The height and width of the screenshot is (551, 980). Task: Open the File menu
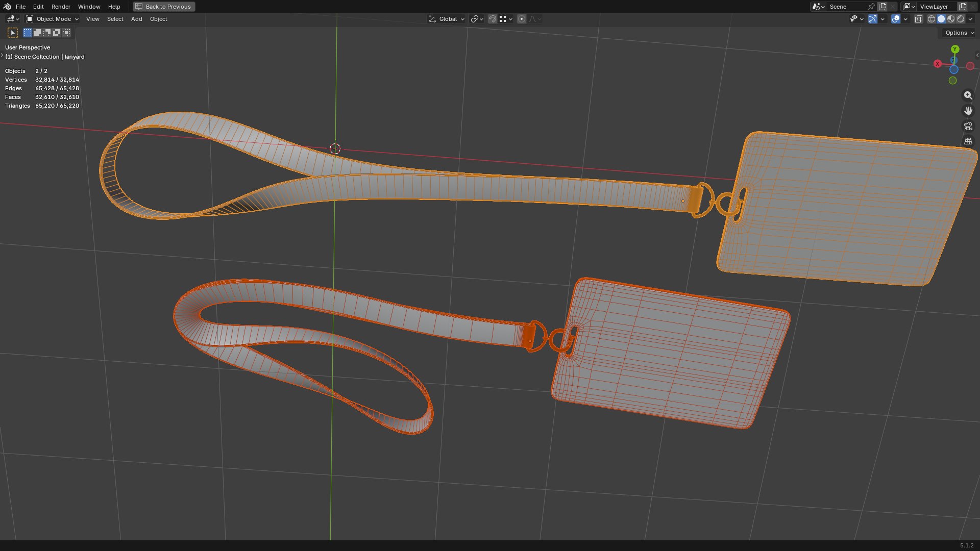pyautogui.click(x=20, y=7)
